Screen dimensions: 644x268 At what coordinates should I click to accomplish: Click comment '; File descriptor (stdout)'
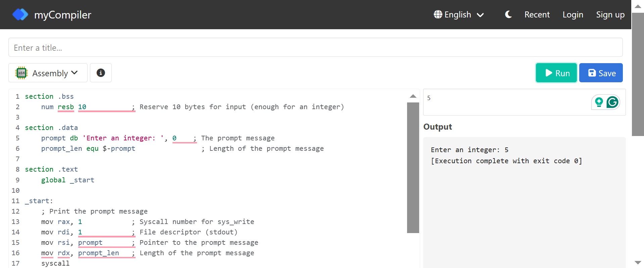185,232
